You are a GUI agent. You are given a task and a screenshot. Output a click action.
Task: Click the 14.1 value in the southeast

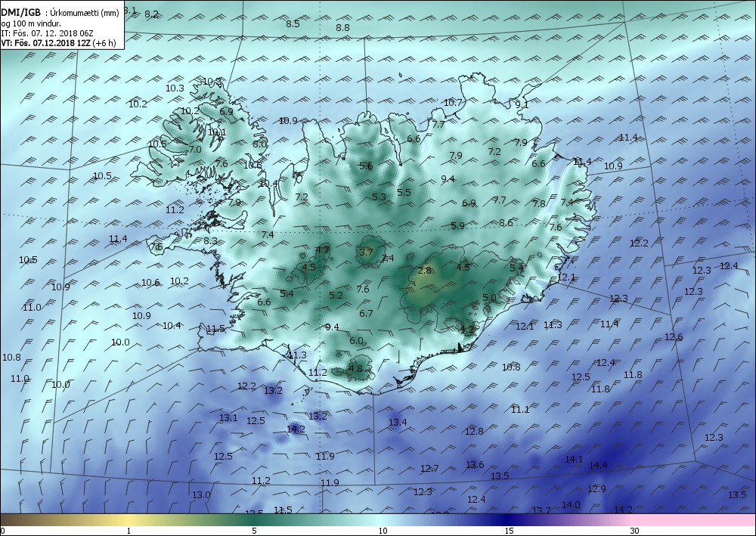574,460
